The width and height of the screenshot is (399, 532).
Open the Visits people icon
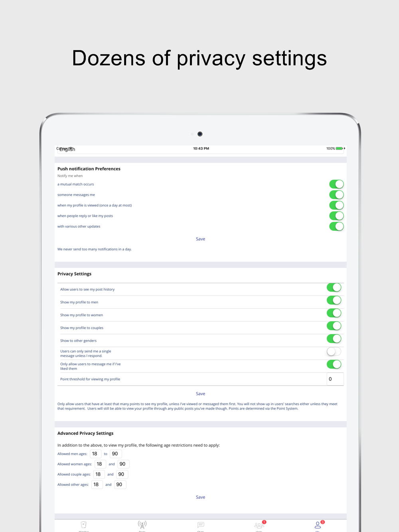click(259, 525)
